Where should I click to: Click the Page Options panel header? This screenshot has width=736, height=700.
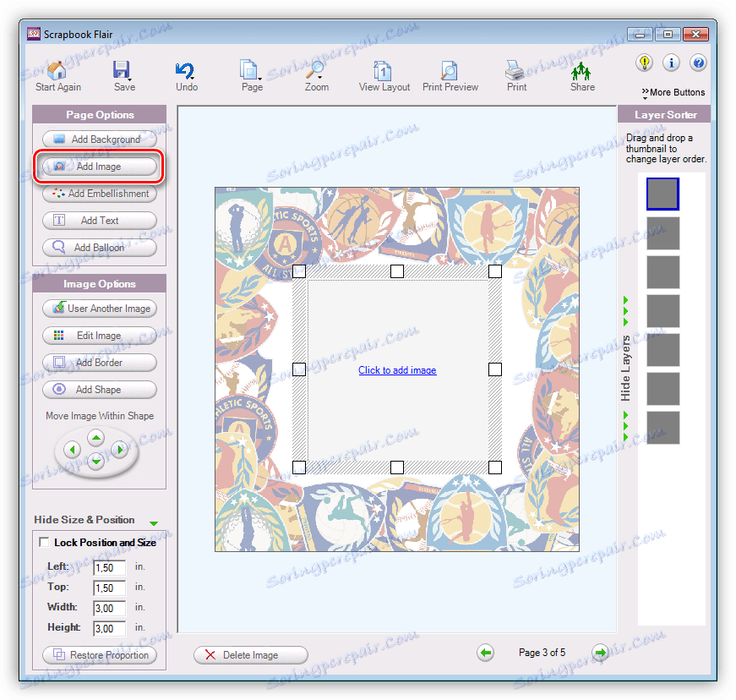(x=100, y=115)
